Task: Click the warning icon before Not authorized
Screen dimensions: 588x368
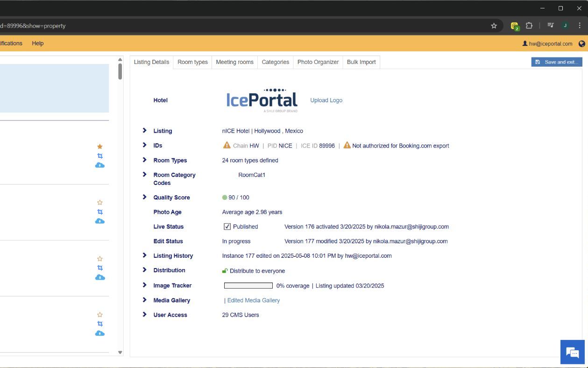Action: pos(347,145)
